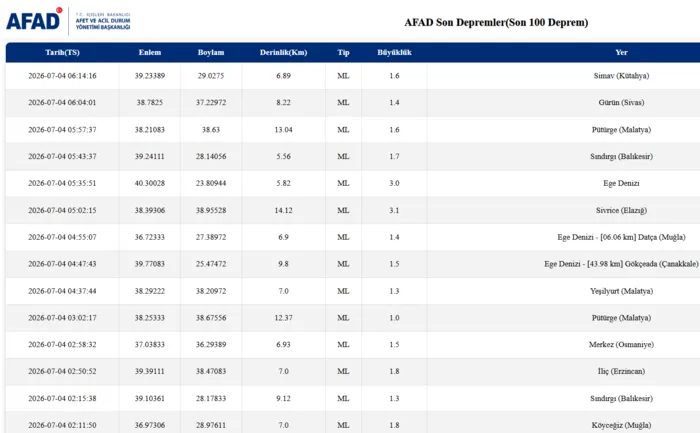The width and height of the screenshot is (700, 433).
Task: Click depth value 9.12
Action: pyautogui.click(x=283, y=398)
